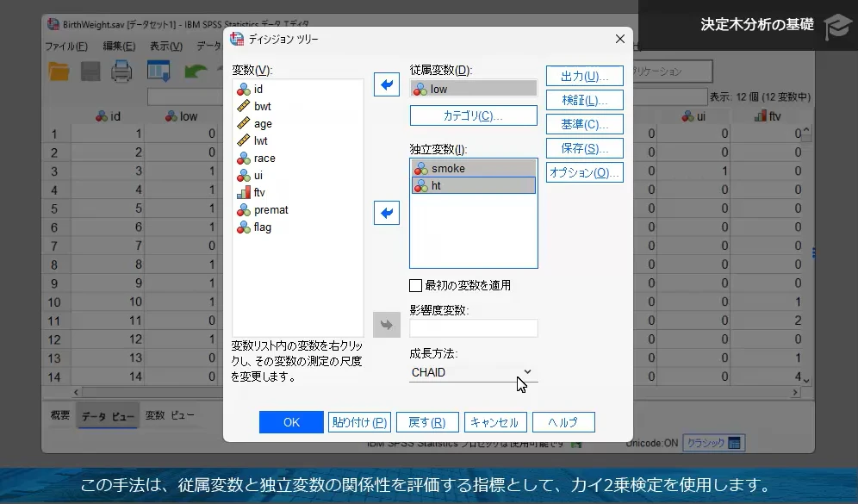Click the green Undo arrow icon
858x504 pixels.
(x=195, y=72)
